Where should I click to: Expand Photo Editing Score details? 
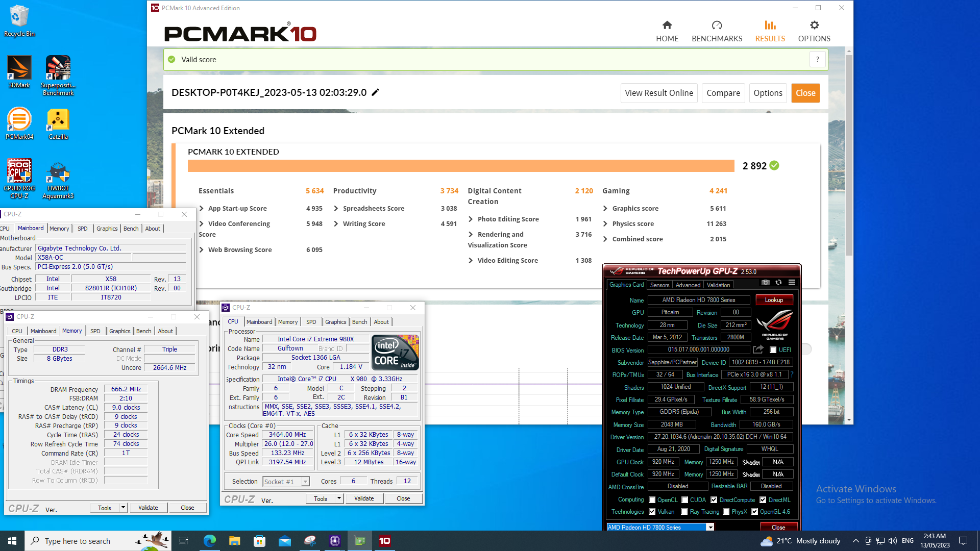(471, 219)
